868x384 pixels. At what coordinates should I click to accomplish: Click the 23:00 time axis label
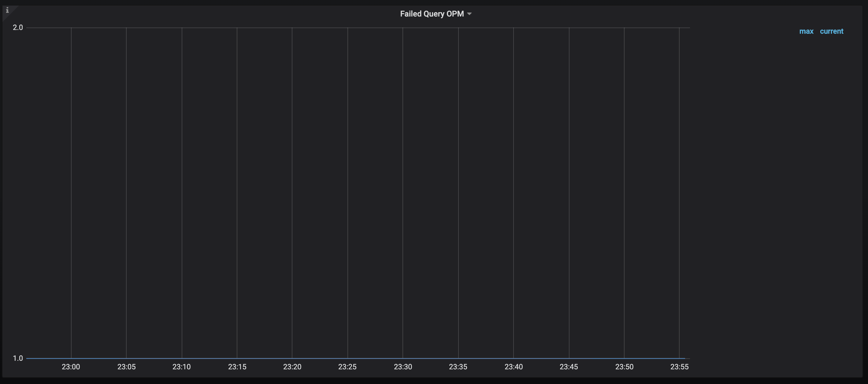coord(71,367)
